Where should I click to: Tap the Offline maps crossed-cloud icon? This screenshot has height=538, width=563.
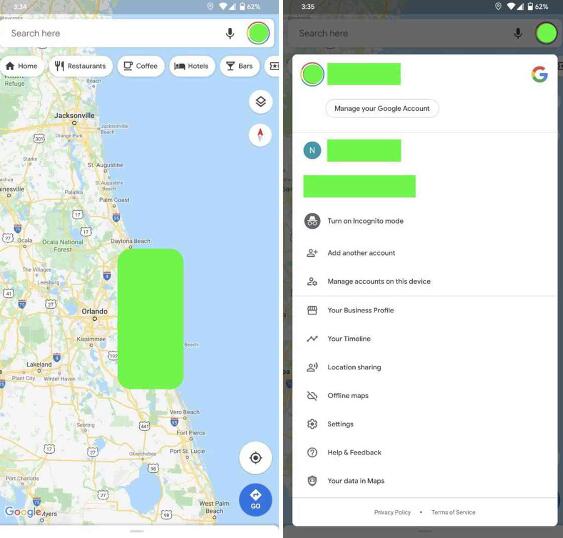click(x=312, y=395)
